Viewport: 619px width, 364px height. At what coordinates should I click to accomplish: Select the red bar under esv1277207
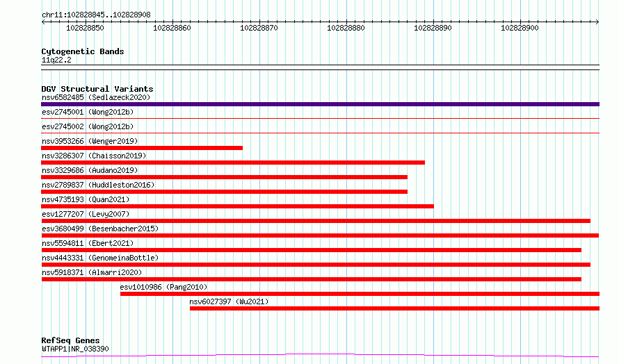click(x=316, y=221)
